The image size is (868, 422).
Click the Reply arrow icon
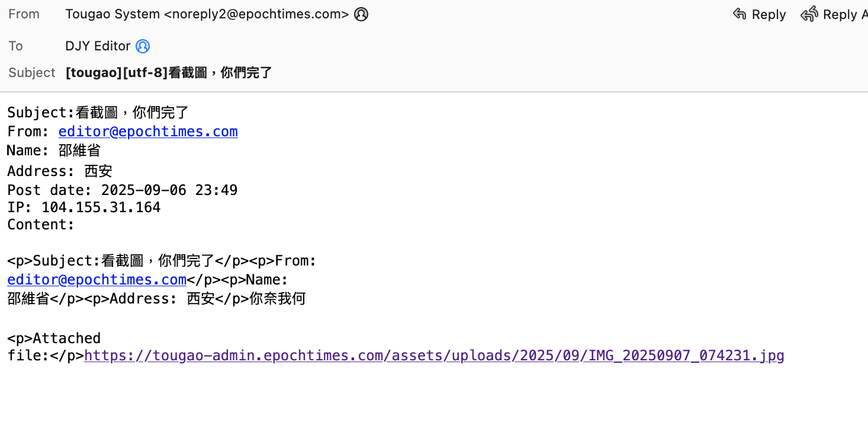coord(740,14)
